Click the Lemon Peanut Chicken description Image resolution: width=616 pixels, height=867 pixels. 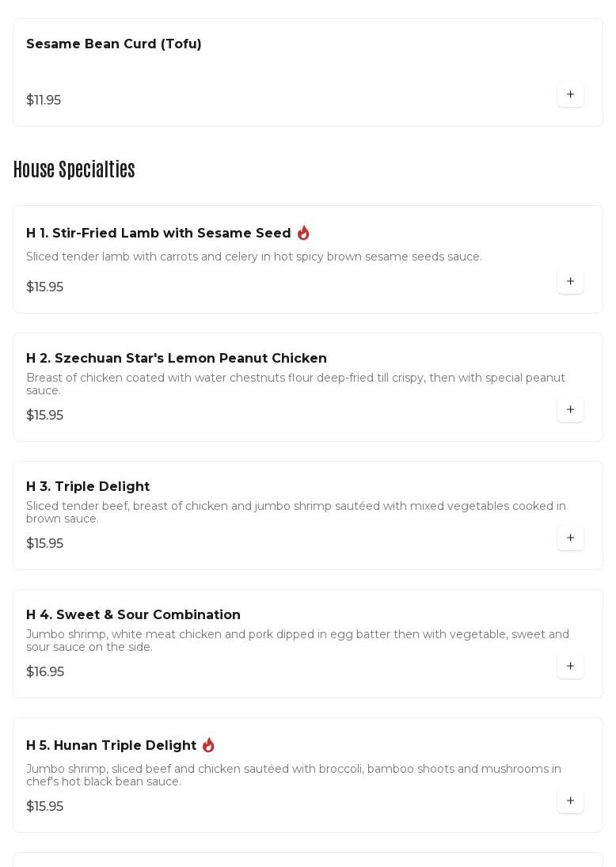(296, 384)
